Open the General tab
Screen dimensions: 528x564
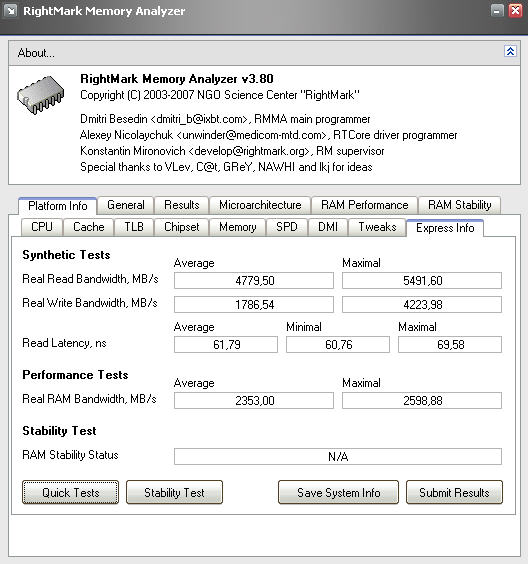pyautogui.click(x=126, y=205)
